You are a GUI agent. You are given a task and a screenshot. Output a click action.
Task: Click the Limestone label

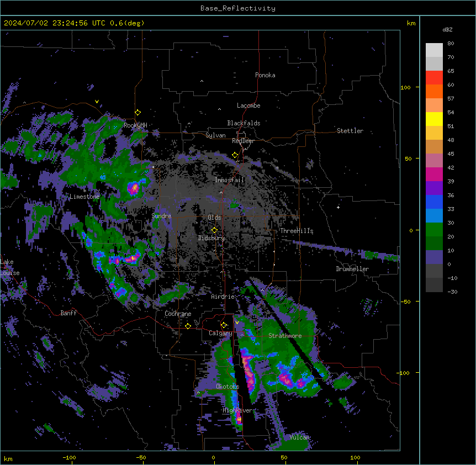pyautogui.click(x=84, y=197)
